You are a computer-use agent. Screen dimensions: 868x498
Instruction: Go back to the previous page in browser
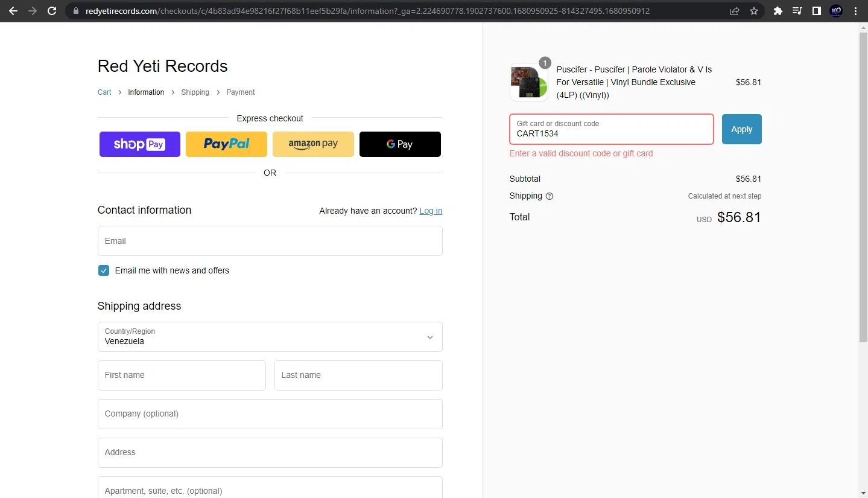pyautogui.click(x=13, y=11)
